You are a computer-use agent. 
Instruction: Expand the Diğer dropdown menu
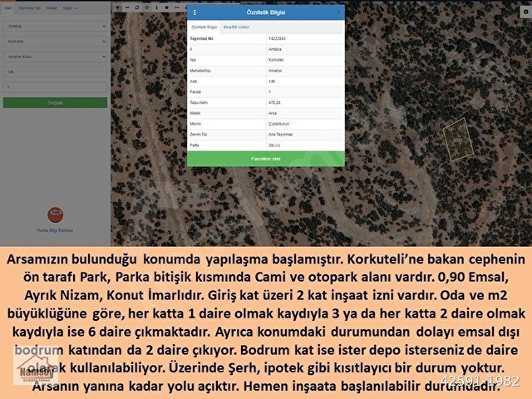[70, 7]
